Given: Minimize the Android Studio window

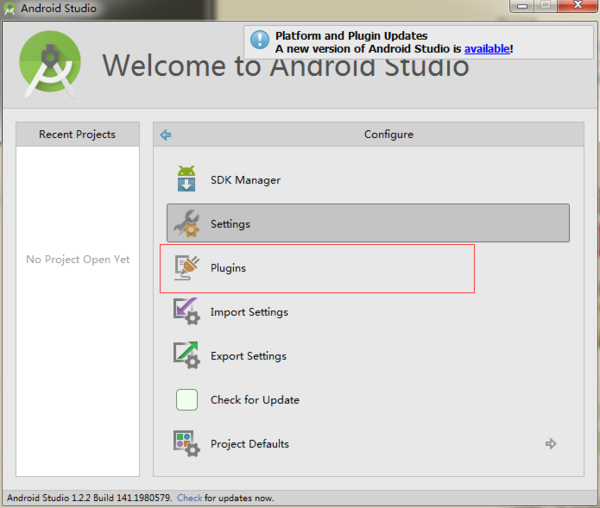Looking at the screenshot, I should 522,5.
